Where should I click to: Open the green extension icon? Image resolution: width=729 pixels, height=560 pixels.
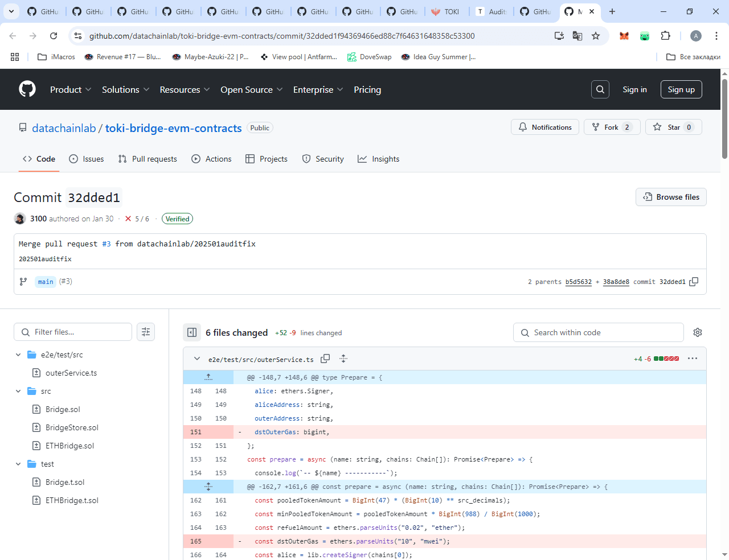[645, 36]
